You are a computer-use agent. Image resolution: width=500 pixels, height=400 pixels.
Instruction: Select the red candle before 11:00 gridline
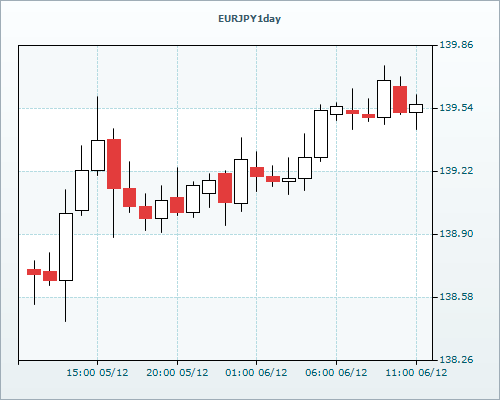point(400,99)
